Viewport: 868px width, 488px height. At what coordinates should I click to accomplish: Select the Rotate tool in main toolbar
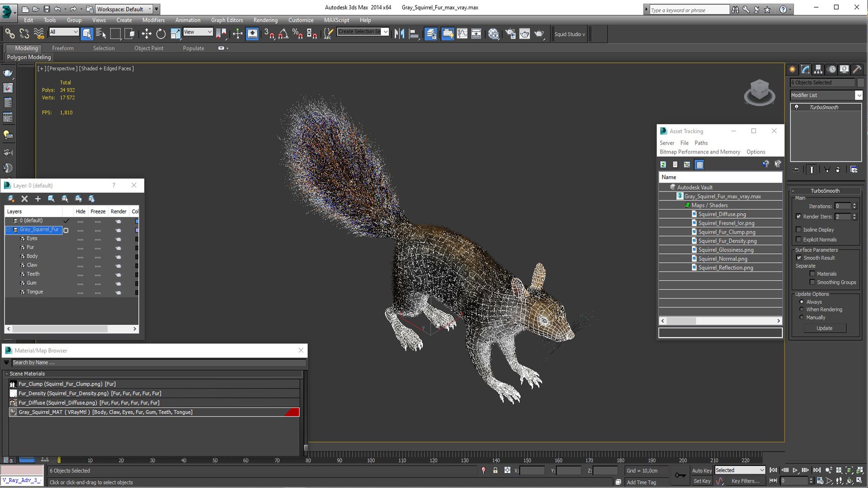161,34
